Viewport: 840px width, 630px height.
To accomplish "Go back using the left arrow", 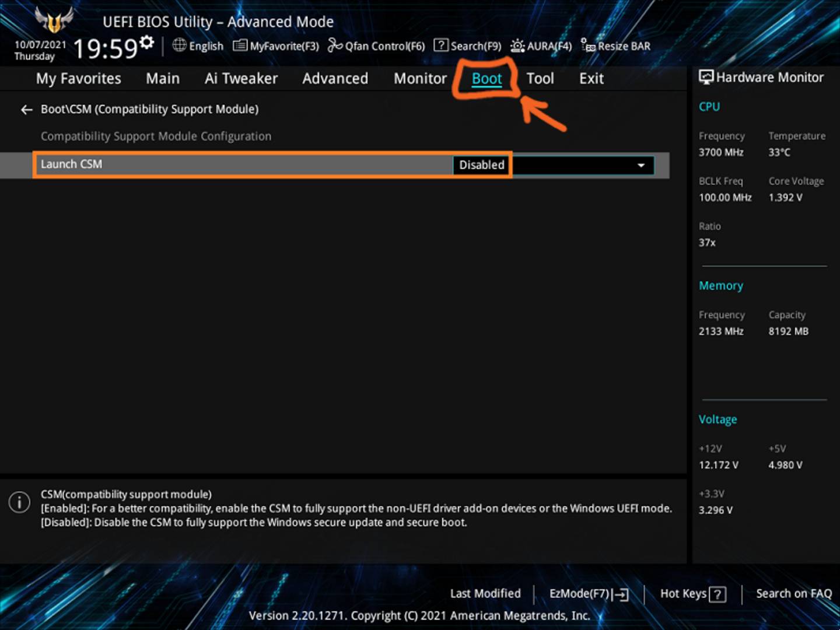I will point(26,109).
